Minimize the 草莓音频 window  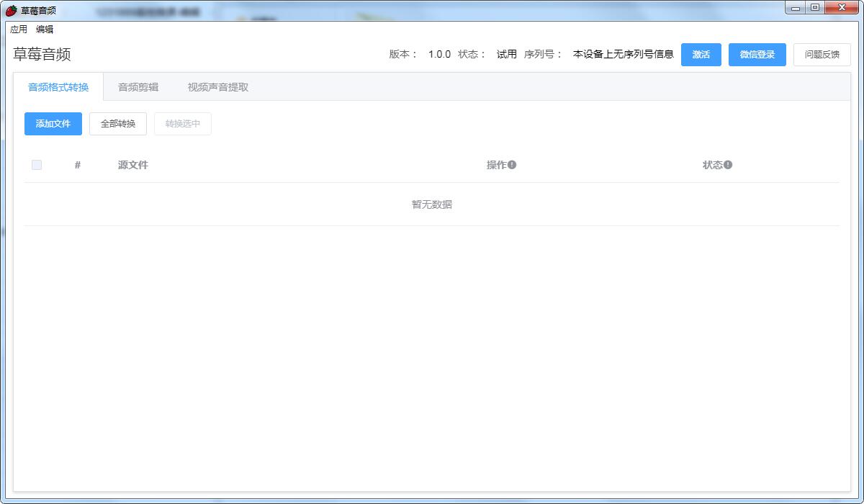796,8
